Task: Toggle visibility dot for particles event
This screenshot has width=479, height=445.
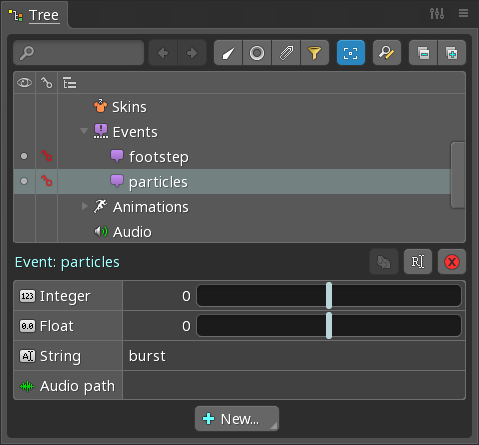Action: point(24,181)
